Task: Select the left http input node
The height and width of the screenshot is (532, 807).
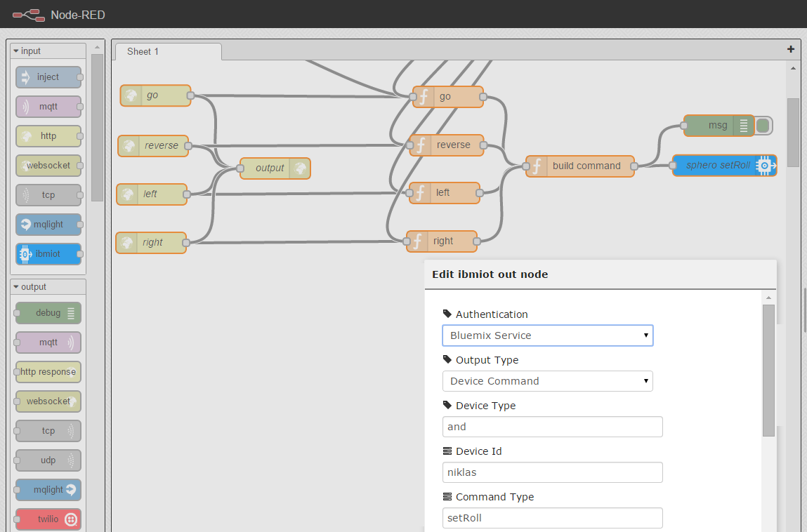Action: pos(152,194)
